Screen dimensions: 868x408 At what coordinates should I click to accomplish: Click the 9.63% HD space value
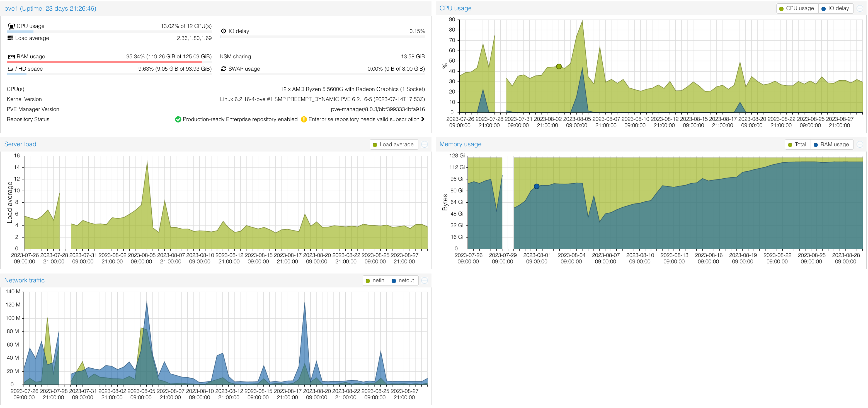[175, 68]
